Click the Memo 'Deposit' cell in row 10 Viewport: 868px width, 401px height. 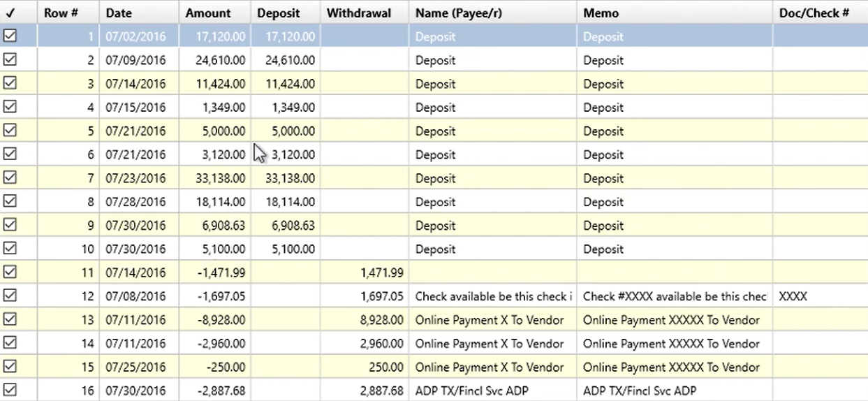[x=675, y=249]
